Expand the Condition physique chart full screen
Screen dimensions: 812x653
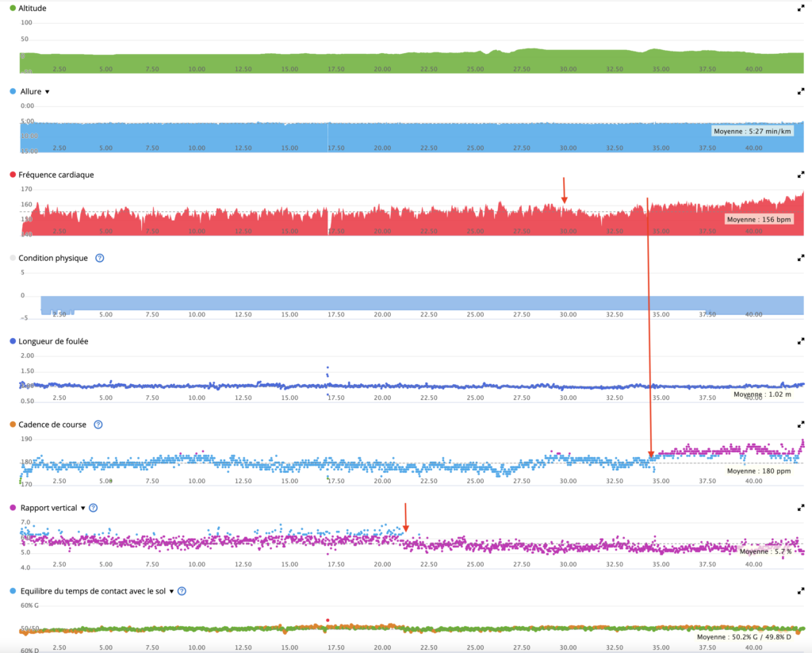(801, 258)
